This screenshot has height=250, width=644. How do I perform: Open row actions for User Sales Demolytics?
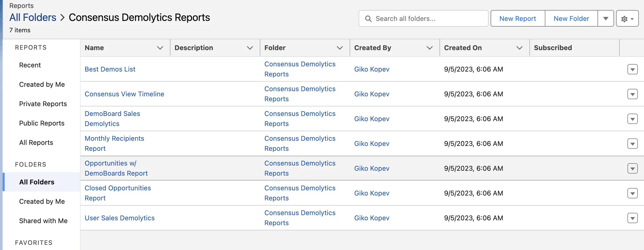click(632, 218)
